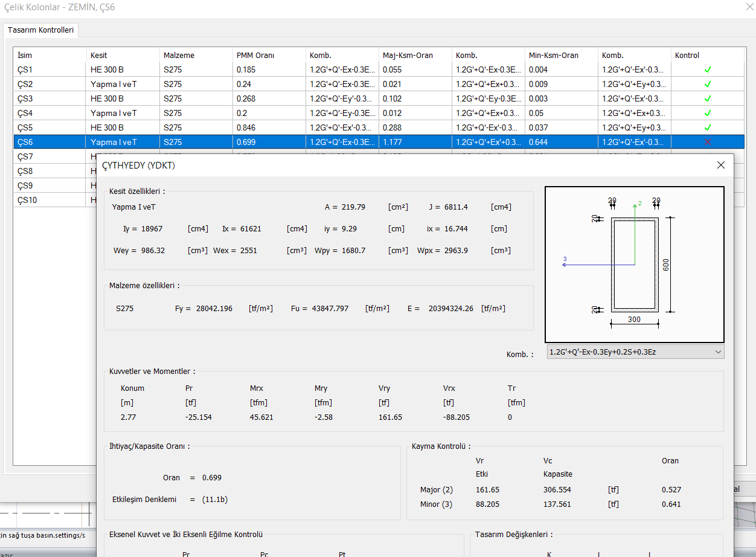Click the green check icon in row ÇS1

(708, 69)
